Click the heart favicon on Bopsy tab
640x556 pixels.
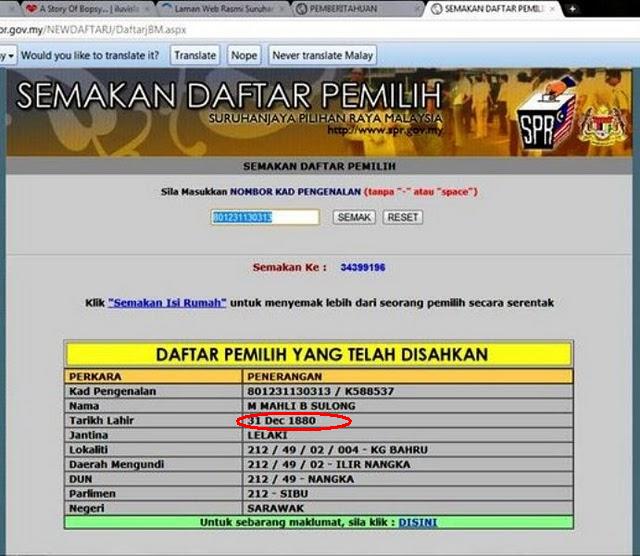(x=31, y=9)
